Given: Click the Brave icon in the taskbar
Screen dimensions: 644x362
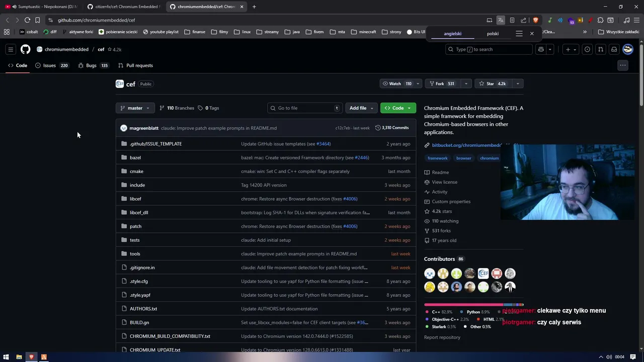Looking at the screenshot, I should 31,357.
